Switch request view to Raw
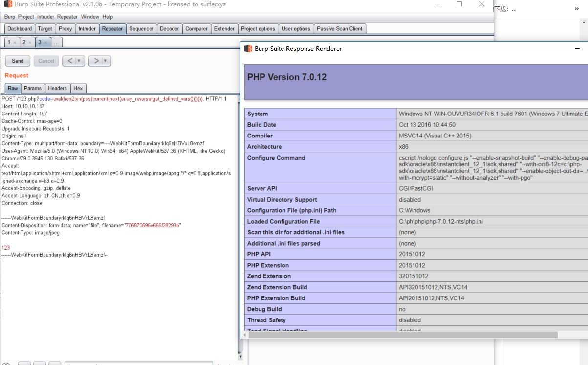Viewport: 588px width, 365px height. (x=13, y=89)
